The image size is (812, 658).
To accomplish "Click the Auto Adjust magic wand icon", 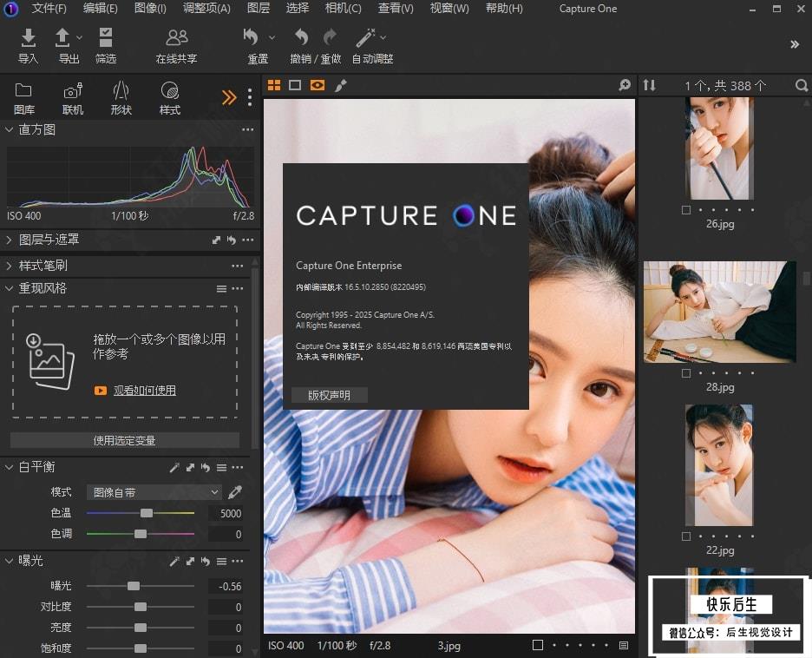I will (x=365, y=37).
